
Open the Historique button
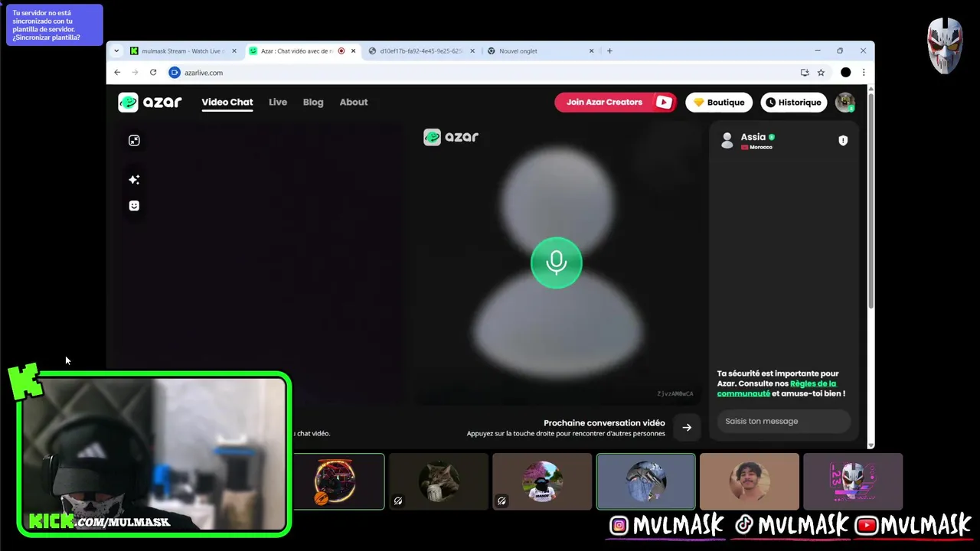tap(793, 103)
